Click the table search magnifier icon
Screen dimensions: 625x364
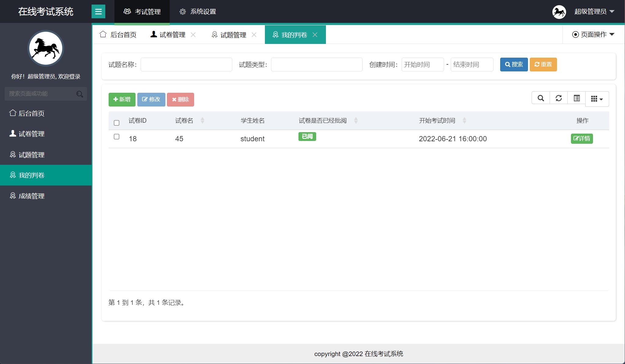pos(540,98)
